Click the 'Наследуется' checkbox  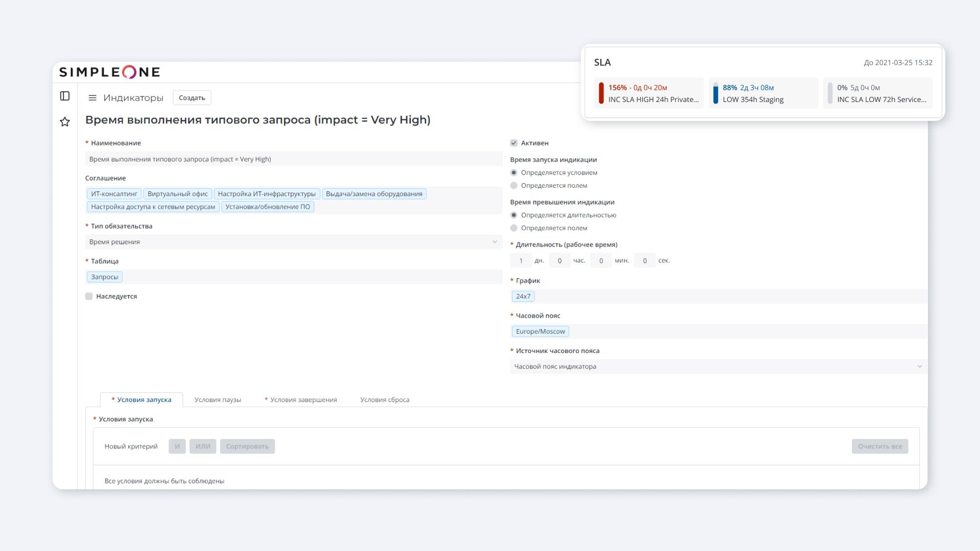coord(88,296)
